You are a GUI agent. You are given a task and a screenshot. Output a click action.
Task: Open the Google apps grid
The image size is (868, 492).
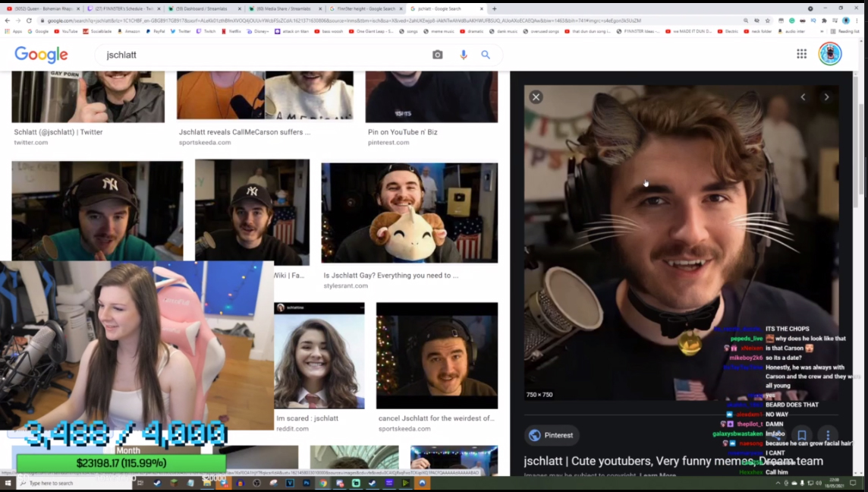point(801,54)
